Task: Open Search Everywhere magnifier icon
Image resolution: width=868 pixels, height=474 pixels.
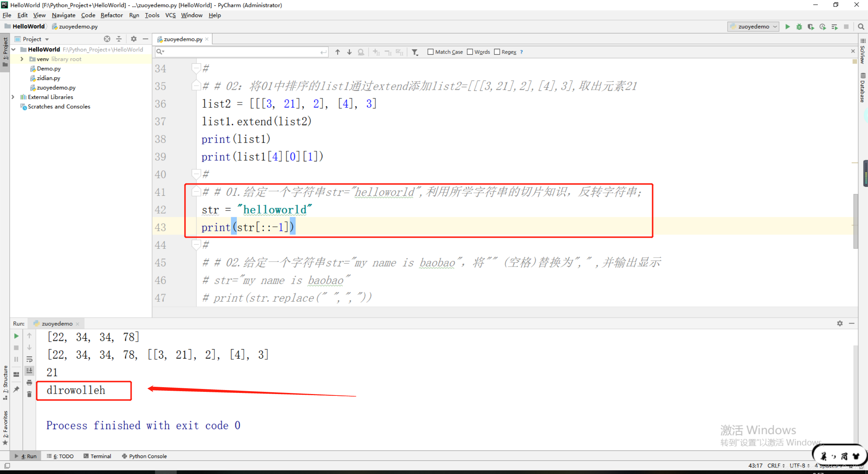Action: (861, 26)
